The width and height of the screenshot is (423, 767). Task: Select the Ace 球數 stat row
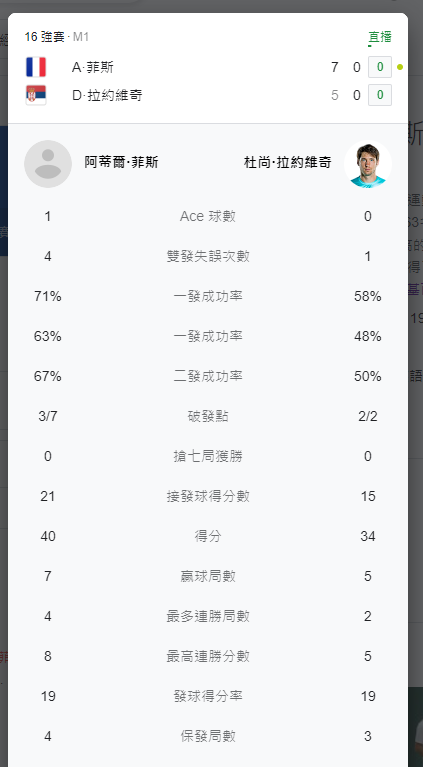[208, 216]
